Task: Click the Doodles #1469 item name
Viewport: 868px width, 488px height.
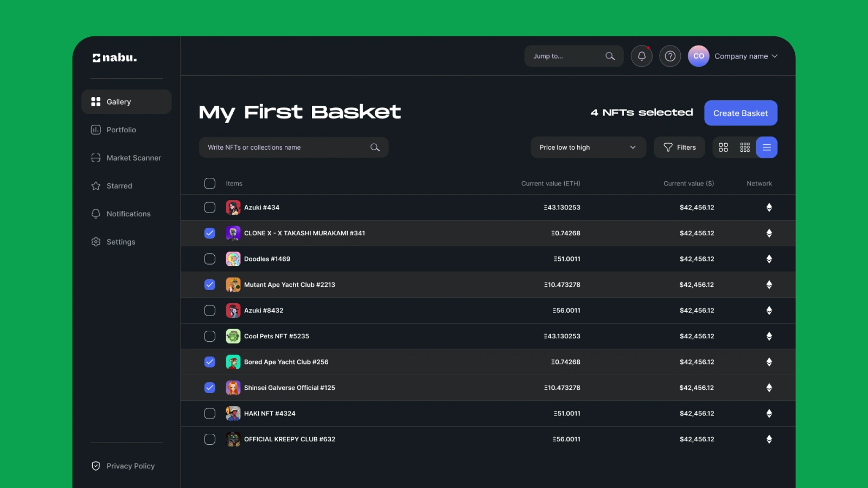Action: coord(267,259)
